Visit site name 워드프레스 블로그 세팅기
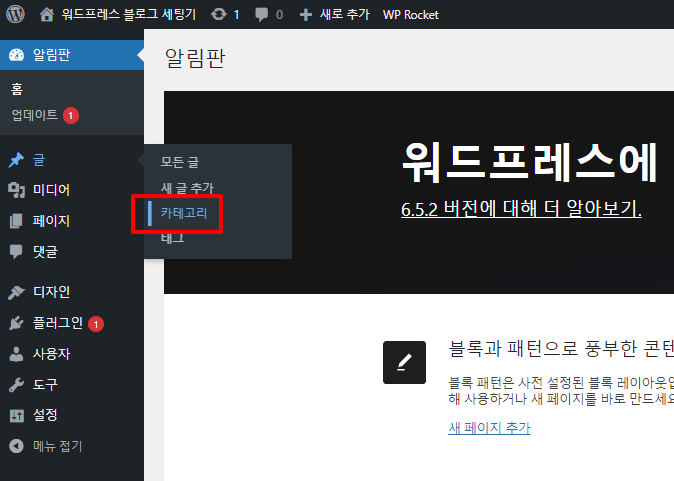 tap(129, 15)
